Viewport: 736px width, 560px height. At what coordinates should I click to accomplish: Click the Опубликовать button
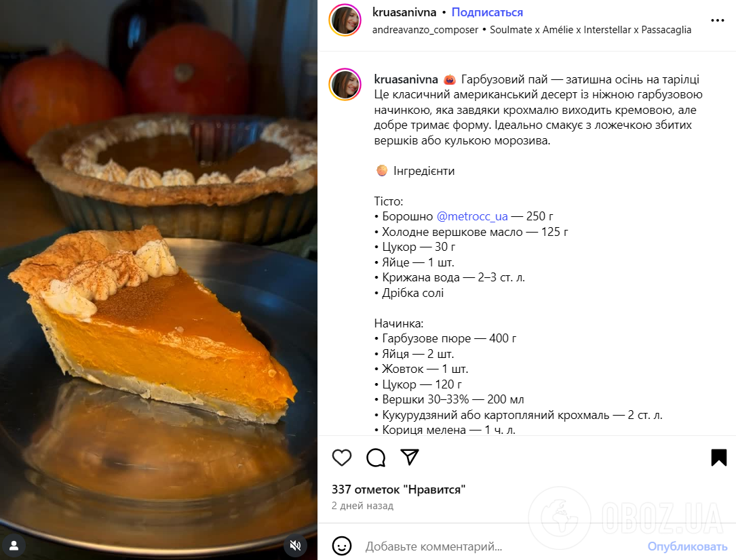point(687,546)
